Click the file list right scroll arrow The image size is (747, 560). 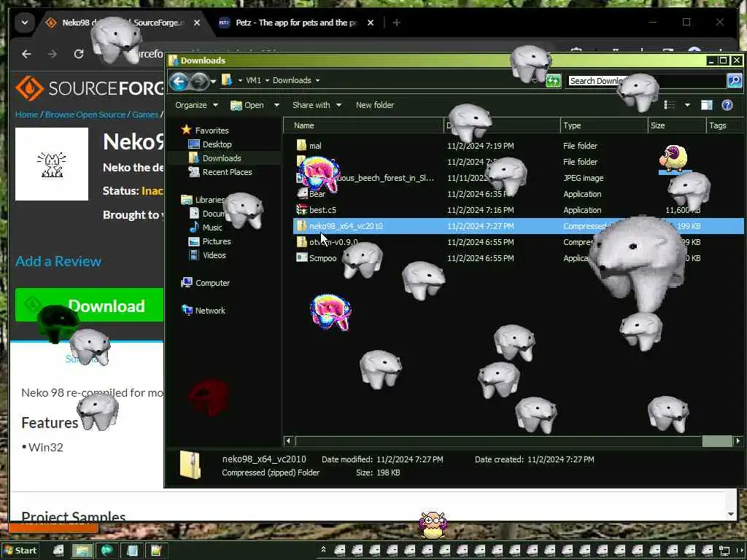pyautogui.click(x=738, y=441)
